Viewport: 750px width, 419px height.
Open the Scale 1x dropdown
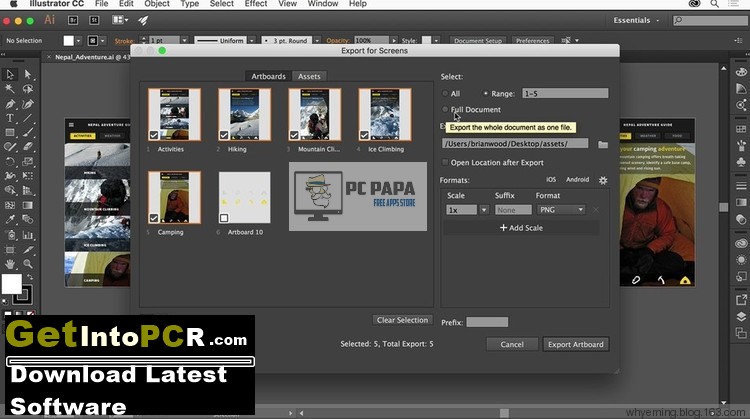click(484, 210)
